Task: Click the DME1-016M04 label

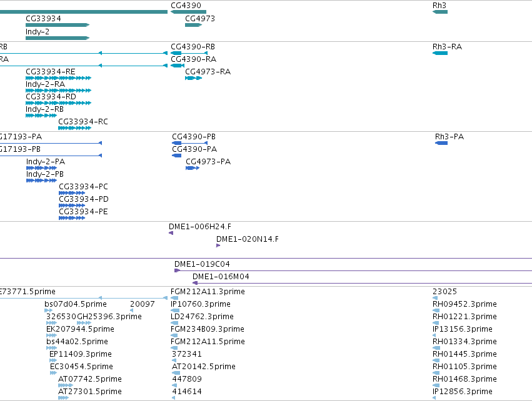Action: point(221,277)
